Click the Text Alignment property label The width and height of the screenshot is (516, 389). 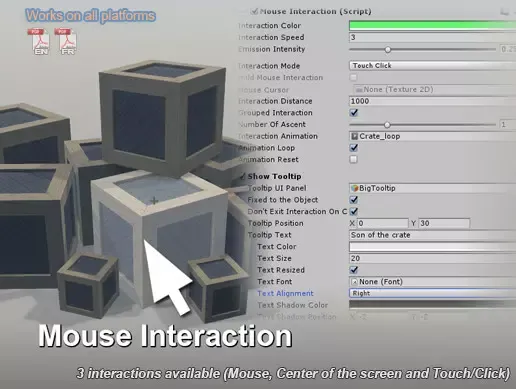pyautogui.click(x=285, y=293)
